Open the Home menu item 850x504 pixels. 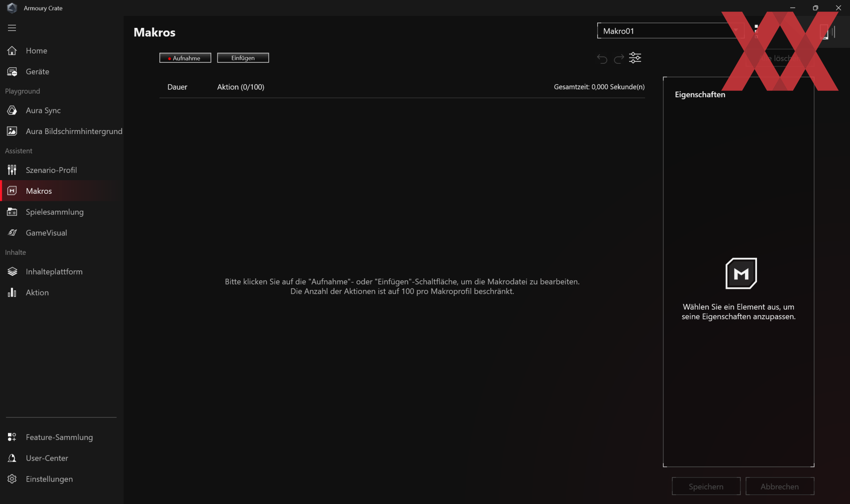point(62,50)
